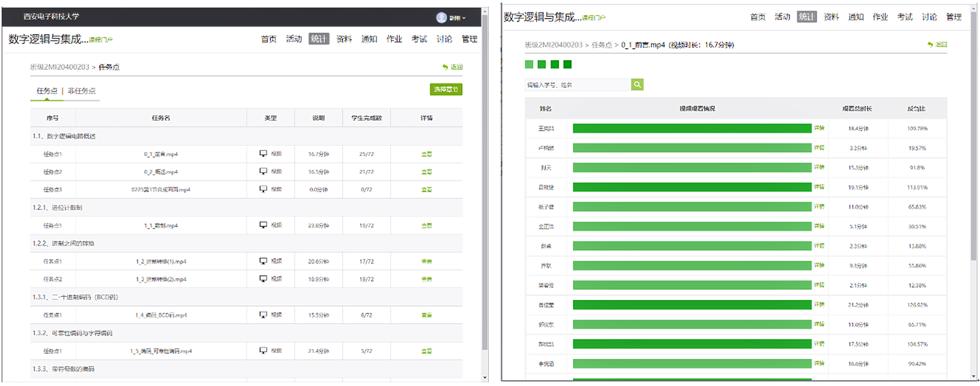Screen dimensions: 980x386
Task: Open 活动 tab in left page navigation
Action: [294, 39]
